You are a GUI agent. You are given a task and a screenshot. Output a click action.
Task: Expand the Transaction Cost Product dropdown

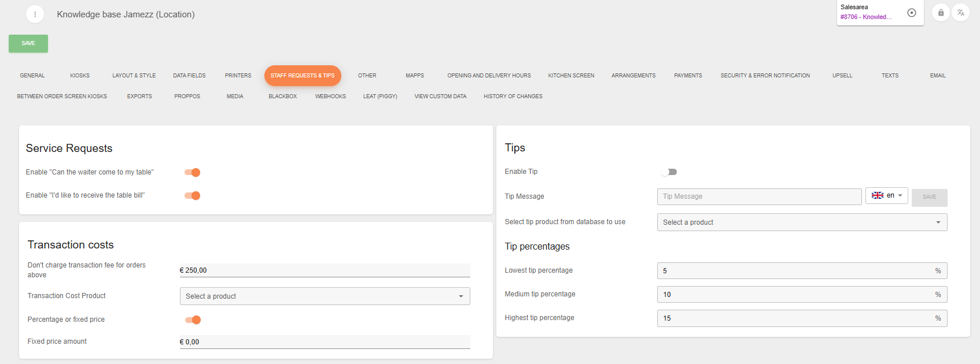(325, 296)
